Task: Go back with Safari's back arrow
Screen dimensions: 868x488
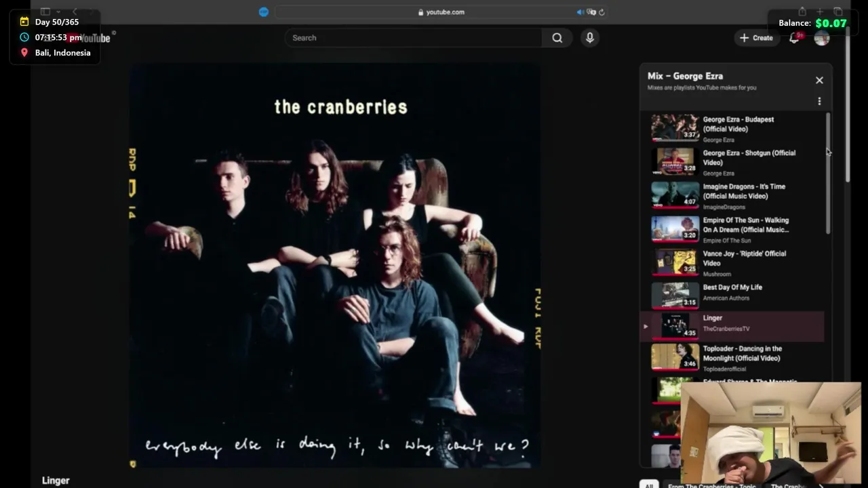Action: click(x=75, y=12)
